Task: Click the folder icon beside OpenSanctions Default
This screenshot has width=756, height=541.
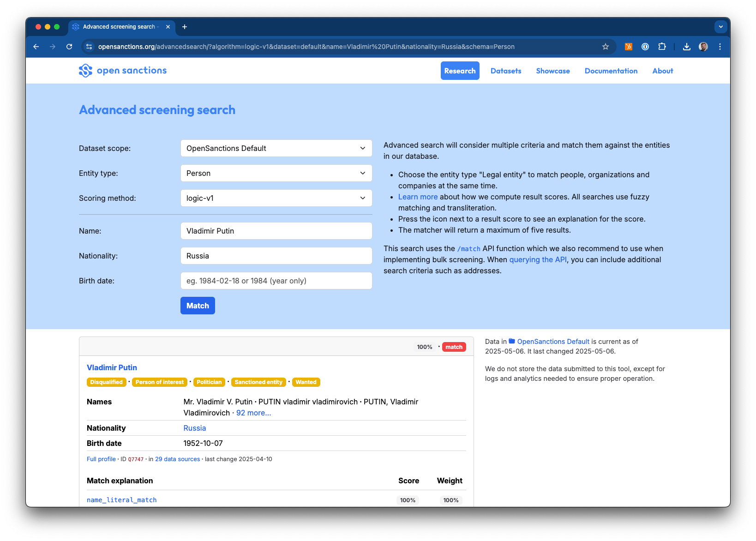Action: point(512,341)
